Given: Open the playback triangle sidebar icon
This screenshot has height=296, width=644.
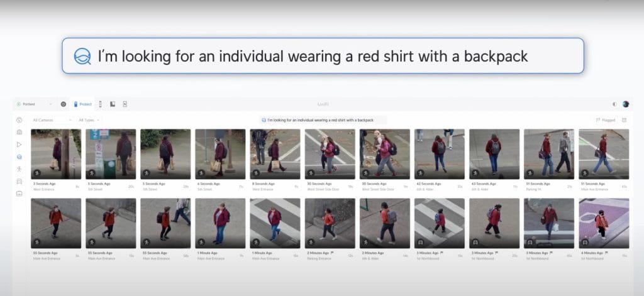Looking at the screenshot, I should (19, 145).
